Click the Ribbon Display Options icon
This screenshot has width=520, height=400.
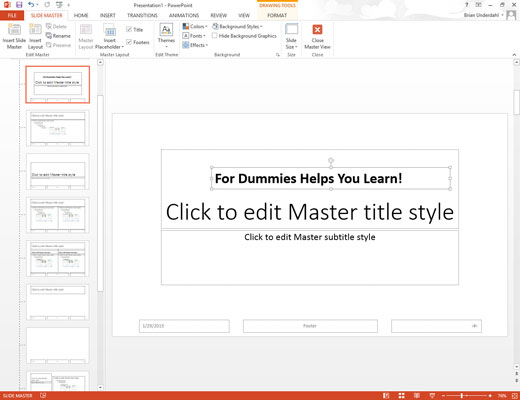478,5
